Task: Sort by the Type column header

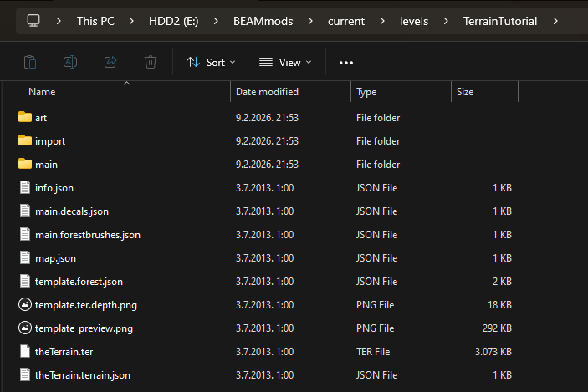Action: pos(366,92)
